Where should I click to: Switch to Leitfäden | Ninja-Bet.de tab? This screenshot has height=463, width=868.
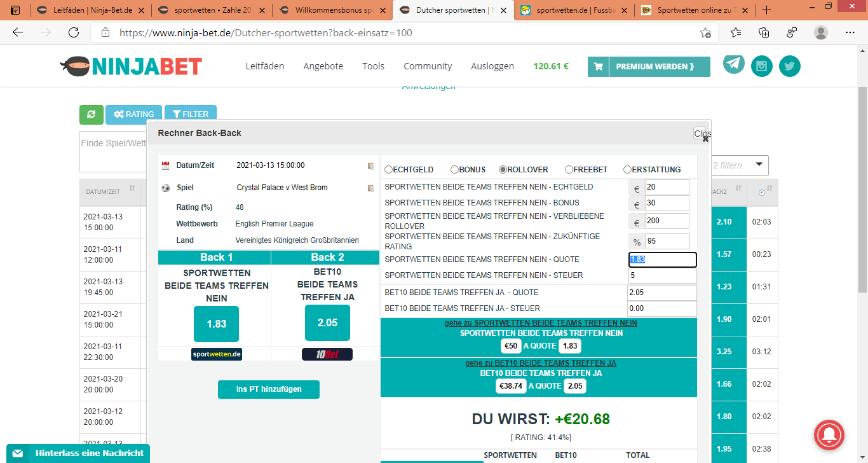pyautogui.click(x=90, y=10)
